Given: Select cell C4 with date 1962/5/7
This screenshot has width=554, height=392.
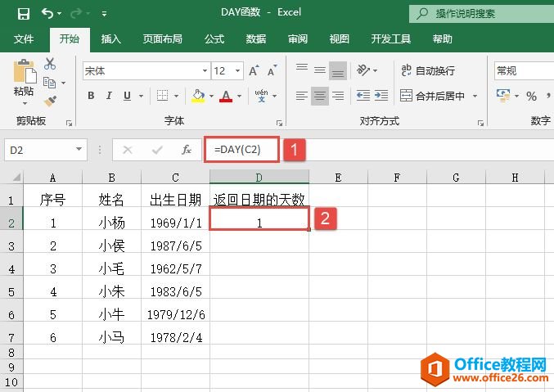Looking at the screenshot, I should coord(175,268).
